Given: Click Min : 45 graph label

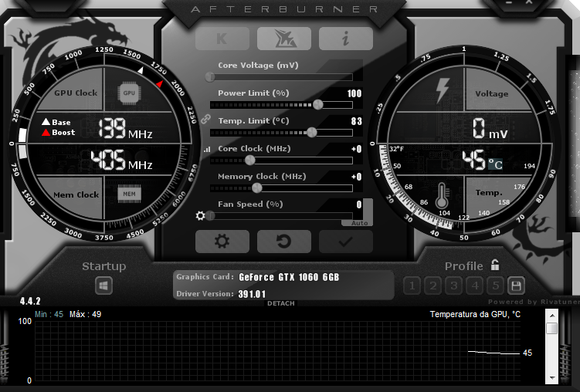Looking at the screenshot, I should (x=49, y=314).
